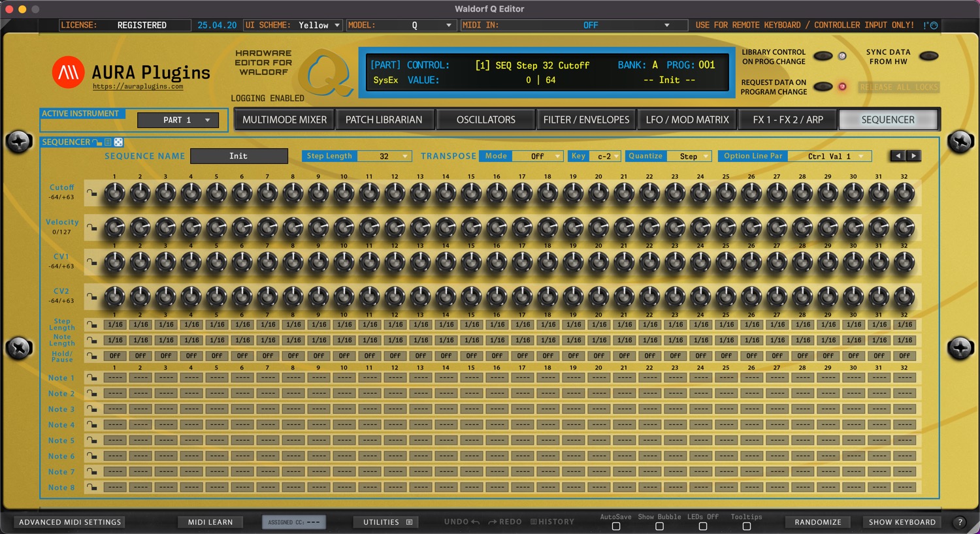Switch to the Multimode Mixer tab

click(x=284, y=120)
